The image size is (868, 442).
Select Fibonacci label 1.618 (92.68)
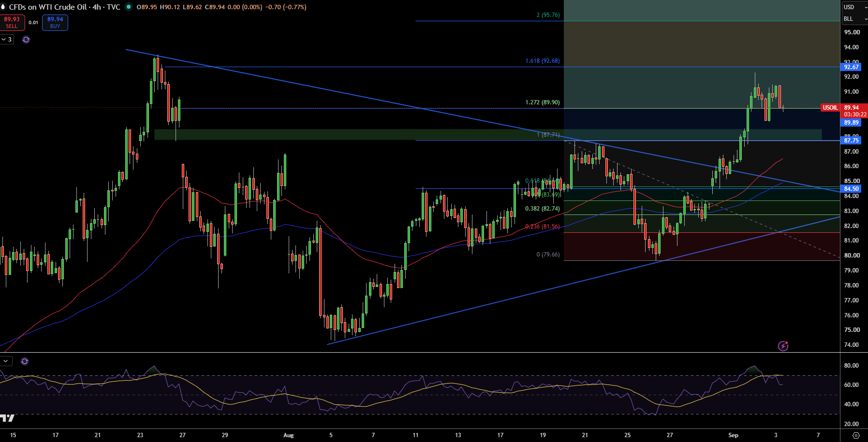coord(543,61)
